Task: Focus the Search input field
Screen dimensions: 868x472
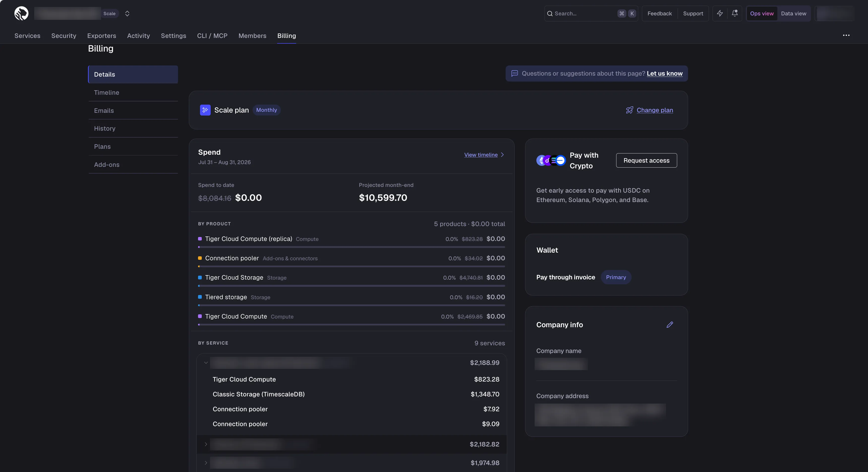Action: click(x=591, y=13)
